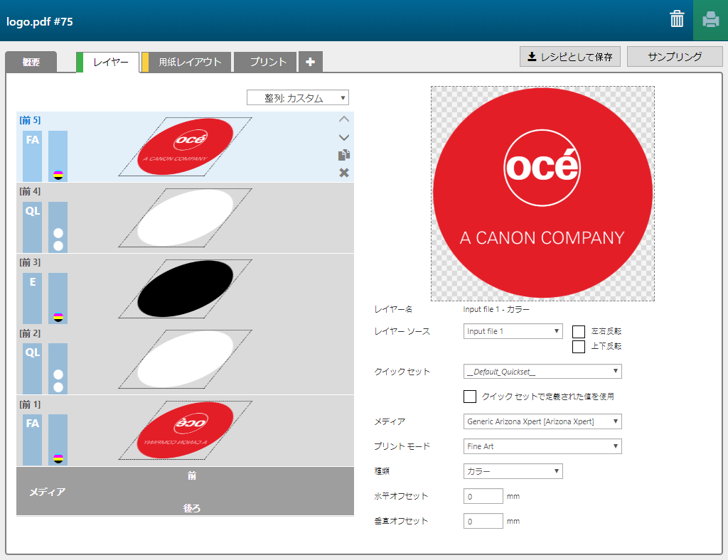Open レイヤー ソース Input file 1 dropdown

click(513, 331)
